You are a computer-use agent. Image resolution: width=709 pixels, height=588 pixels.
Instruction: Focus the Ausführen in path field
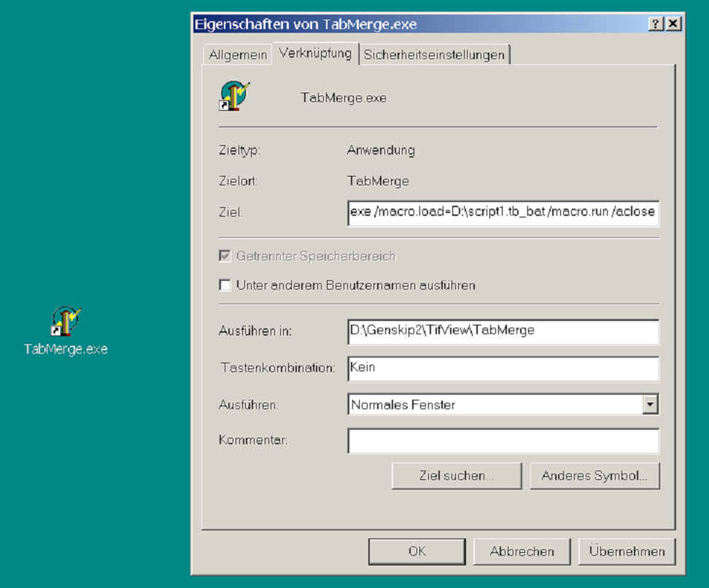[x=503, y=330]
